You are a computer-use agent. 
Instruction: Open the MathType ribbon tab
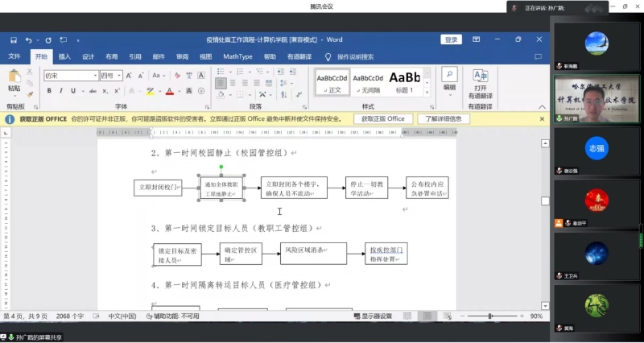[x=237, y=57]
